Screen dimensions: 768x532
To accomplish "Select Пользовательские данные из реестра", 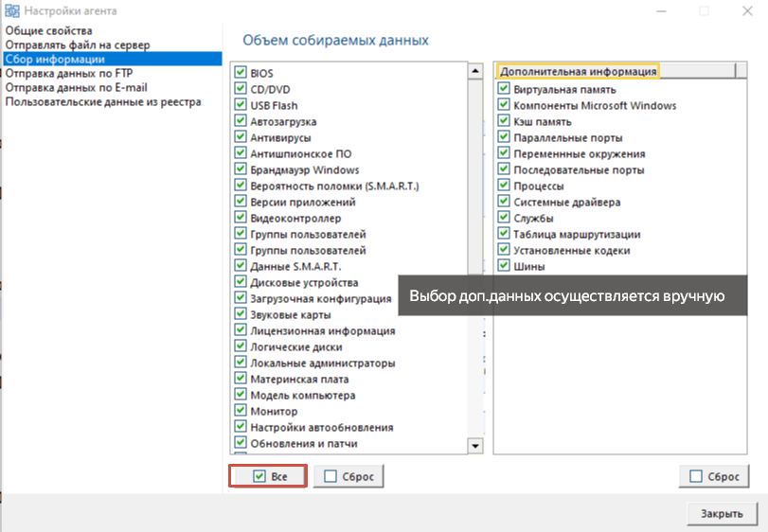I will [103, 102].
